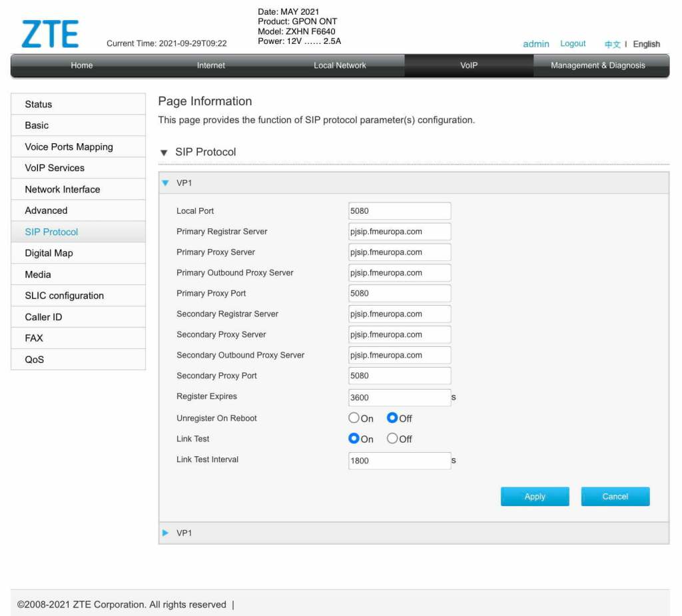Open the Internet tab

click(x=210, y=66)
